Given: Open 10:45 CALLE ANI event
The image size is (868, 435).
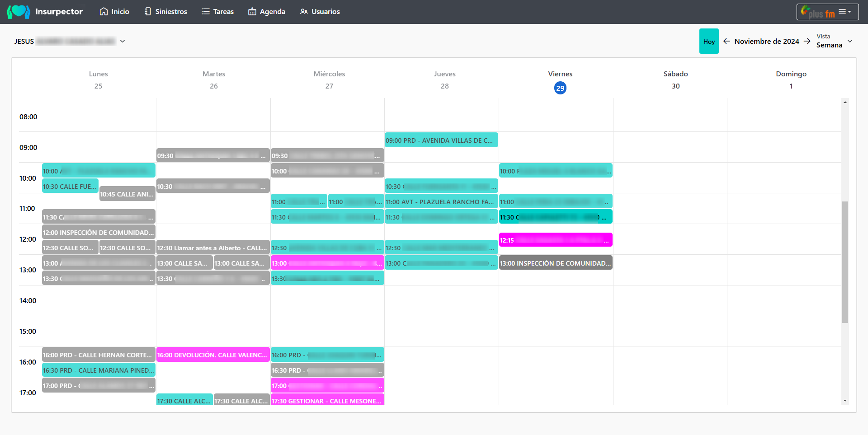Looking at the screenshot, I should coord(127,194).
